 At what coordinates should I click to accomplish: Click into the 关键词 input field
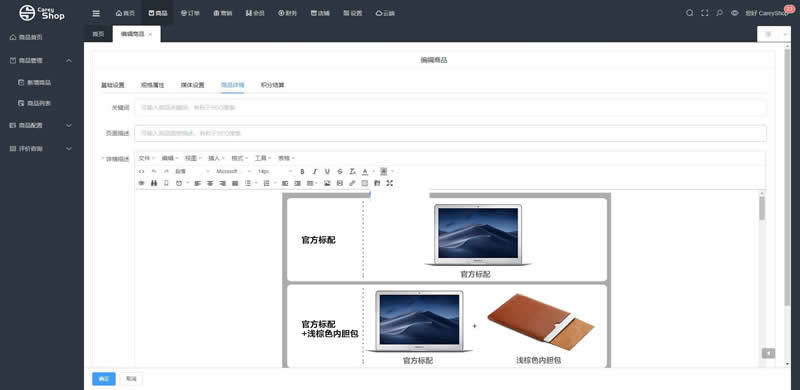pos(451,108)
